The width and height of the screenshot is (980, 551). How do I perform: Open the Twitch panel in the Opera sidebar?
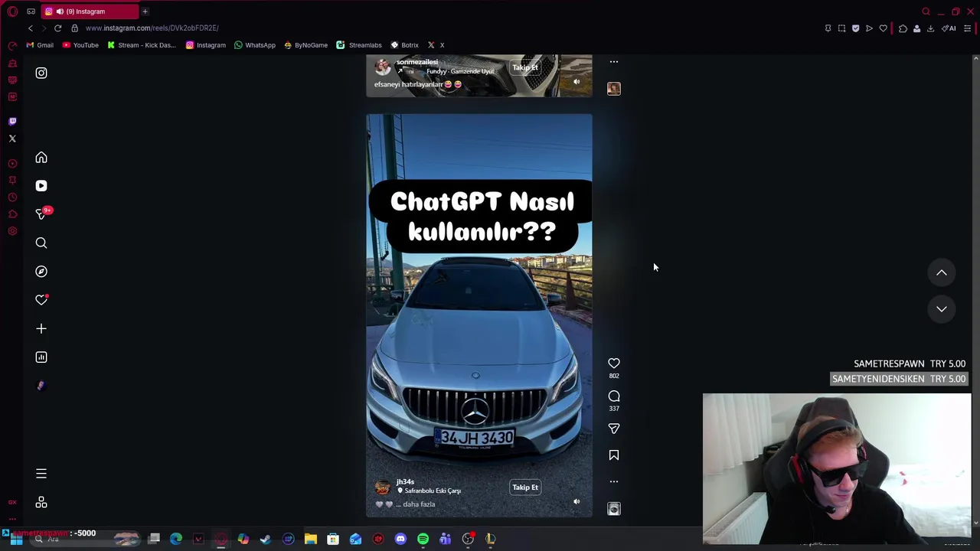pos(12,122)
